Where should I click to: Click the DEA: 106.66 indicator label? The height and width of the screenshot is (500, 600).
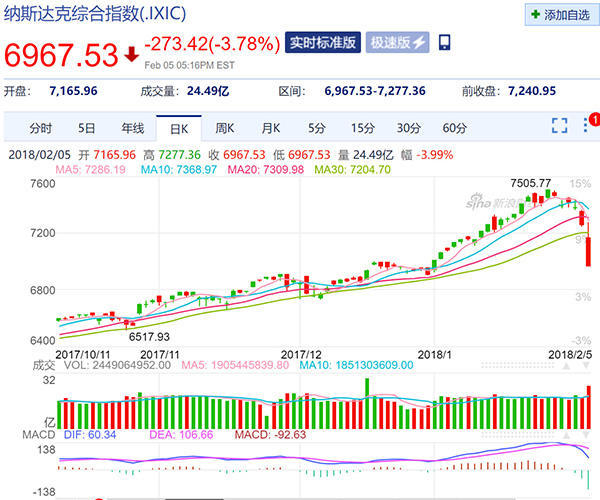click(181, 435)
